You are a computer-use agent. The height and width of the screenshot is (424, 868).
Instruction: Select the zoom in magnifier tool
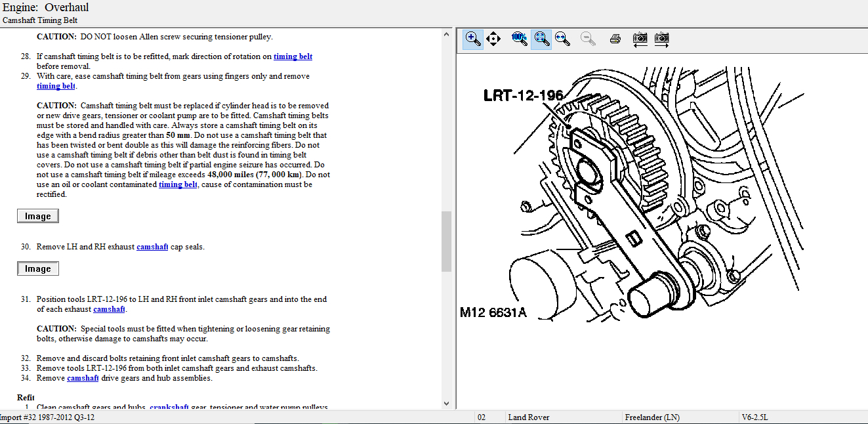[472, 39]
